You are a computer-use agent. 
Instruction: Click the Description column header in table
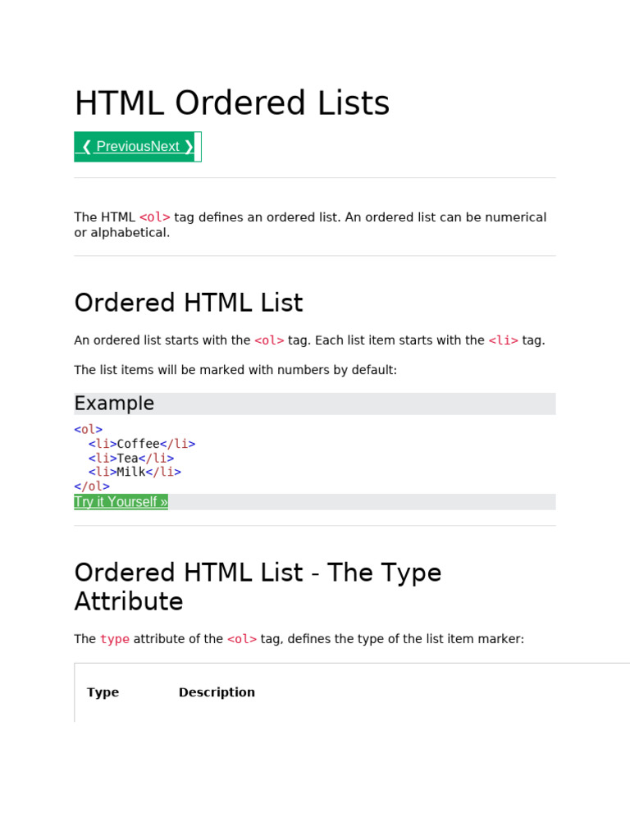coord(217,692)
